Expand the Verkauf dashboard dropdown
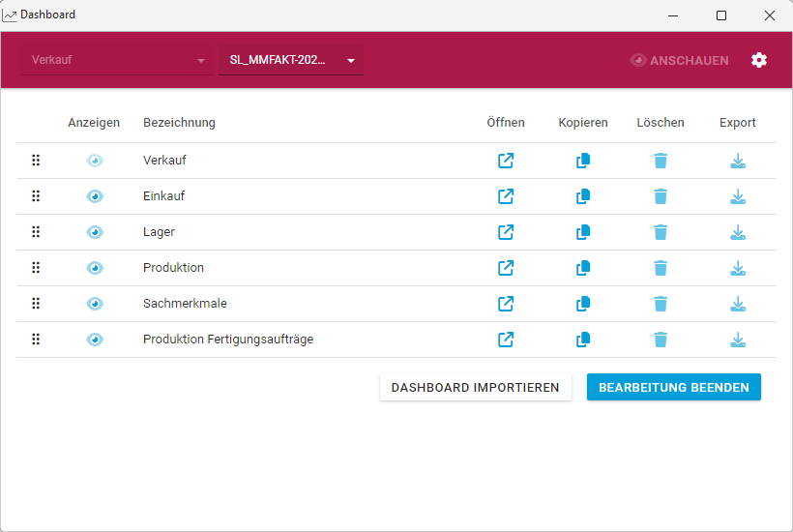Screen dimensions: 793x532 [x=118, y=60]
